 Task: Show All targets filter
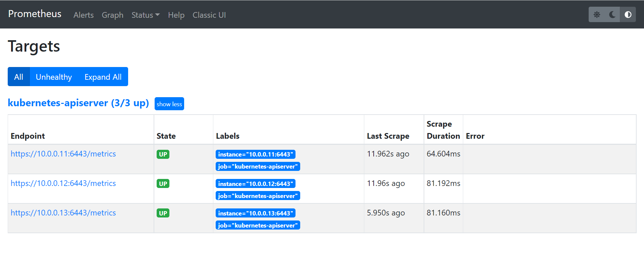click(x=19, y=77)
